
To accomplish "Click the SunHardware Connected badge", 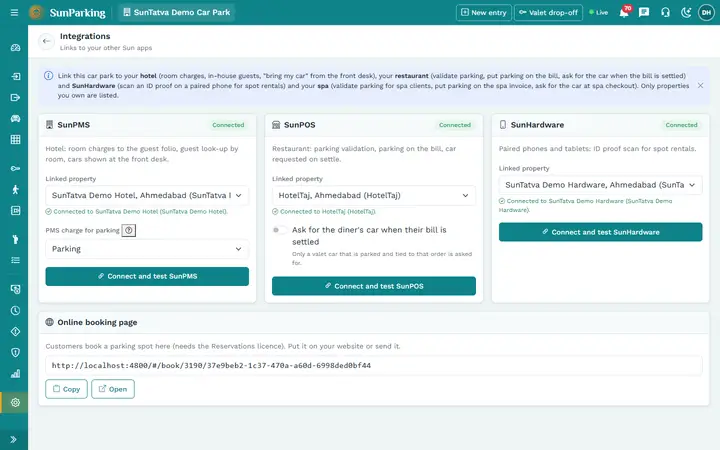I will pyautogui.click(x=681, y=125).
